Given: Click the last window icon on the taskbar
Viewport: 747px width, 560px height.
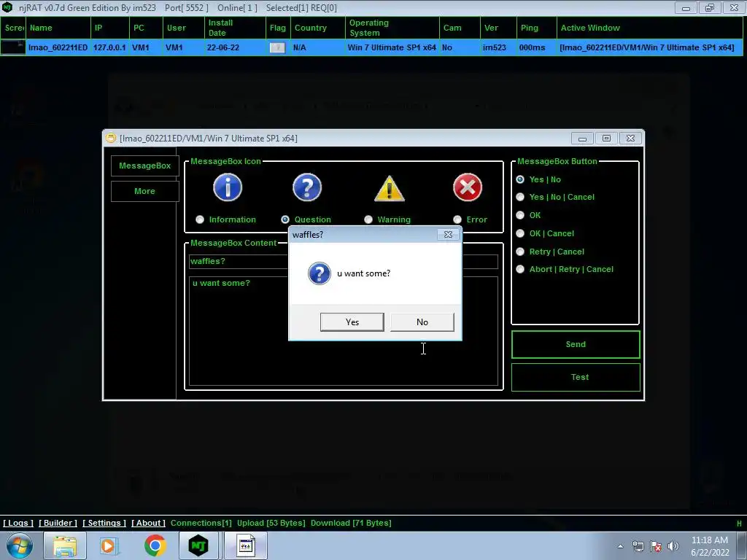Looking at the screenshot, I should point(246,545).
